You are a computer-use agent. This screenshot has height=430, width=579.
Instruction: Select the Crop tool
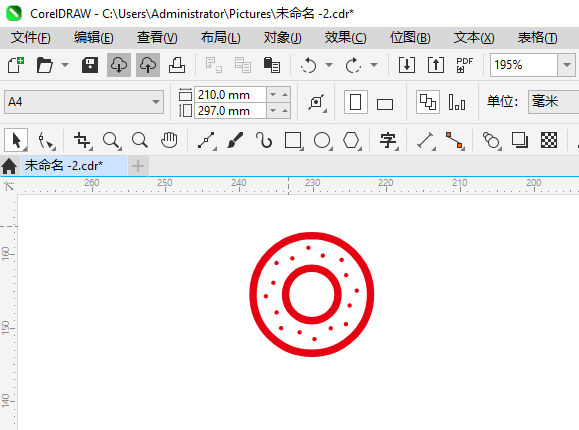tap(83, 140)
